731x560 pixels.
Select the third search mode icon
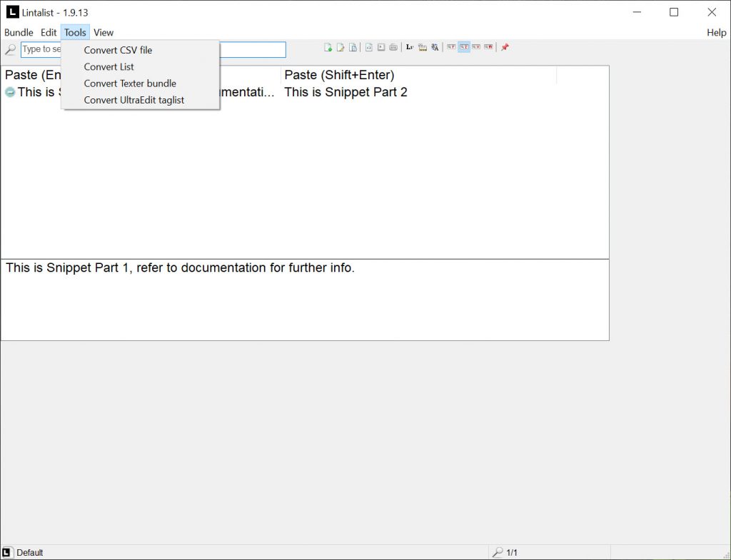[x=476, y=47]
